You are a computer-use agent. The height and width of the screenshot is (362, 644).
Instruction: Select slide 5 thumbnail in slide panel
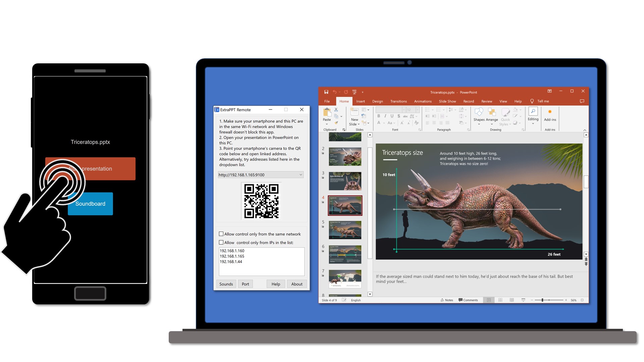pos(345,230)
